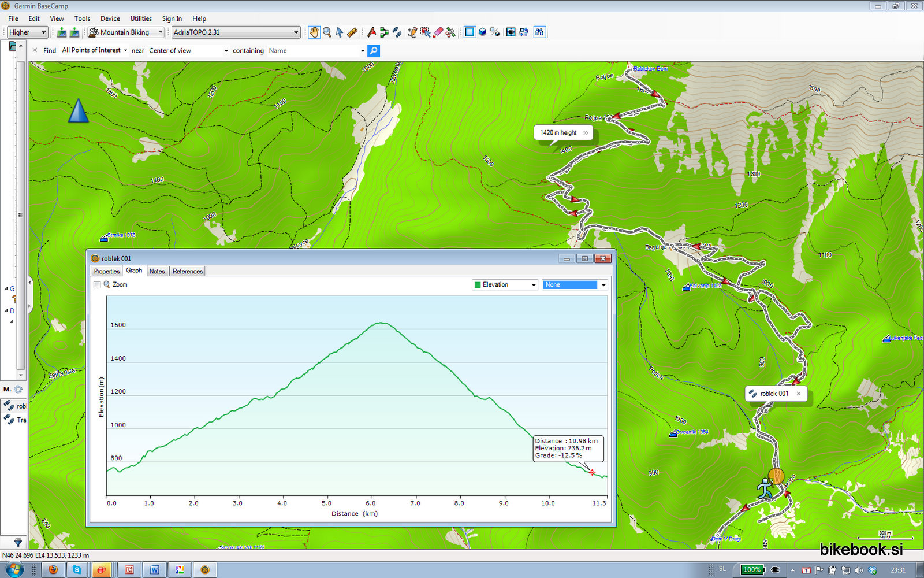Select the pencil Insert/Edit tool
This screenshot has height=578, width=924.
coord(412,32)
